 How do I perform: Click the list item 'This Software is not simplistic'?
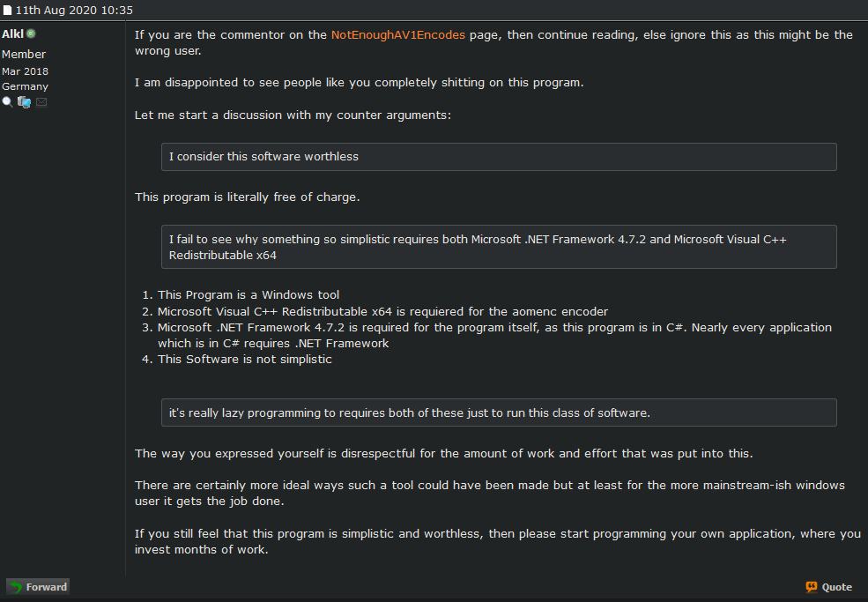pyautogui.click(x=244, y=359)
